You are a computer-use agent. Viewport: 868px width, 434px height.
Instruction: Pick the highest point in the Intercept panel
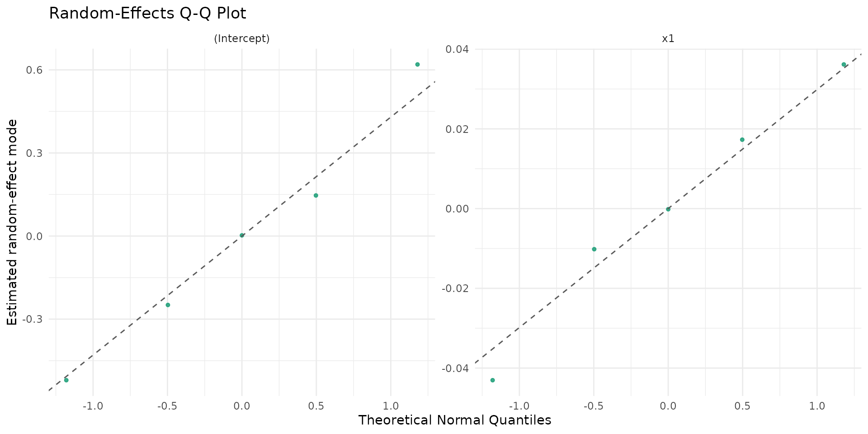pos(417,65)
